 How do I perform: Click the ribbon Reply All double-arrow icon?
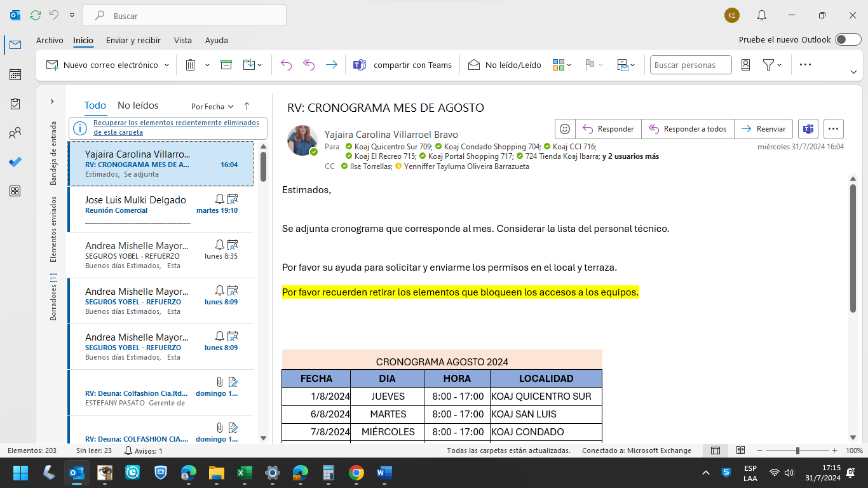coord(309,65)
